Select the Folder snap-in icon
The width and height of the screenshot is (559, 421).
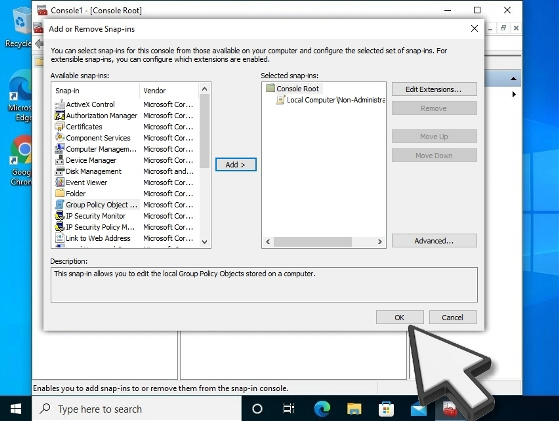click(60, 193)
